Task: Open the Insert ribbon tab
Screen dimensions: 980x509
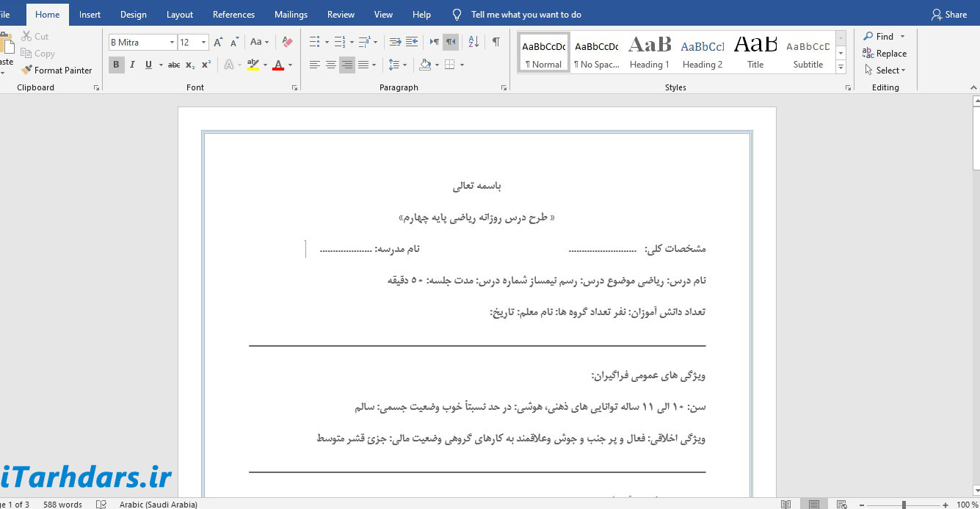Action: pos(90,15)
